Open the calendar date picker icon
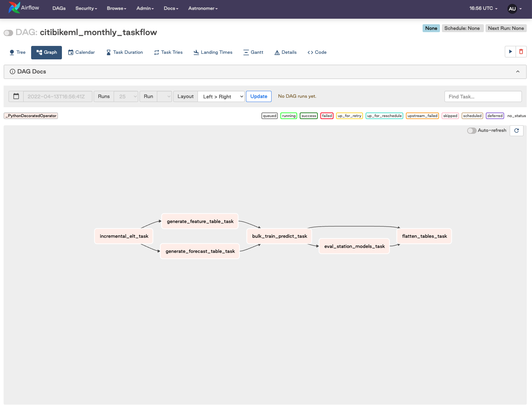Screen dimensions: 532x406 click(x=16, y=96)
